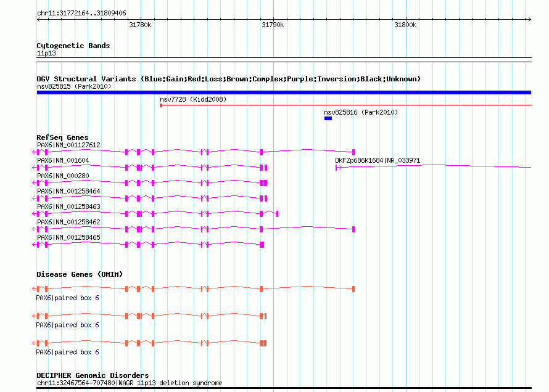549x392 pixels.
Task: Click the 31800k ruler position label
Action: [405, 25]
